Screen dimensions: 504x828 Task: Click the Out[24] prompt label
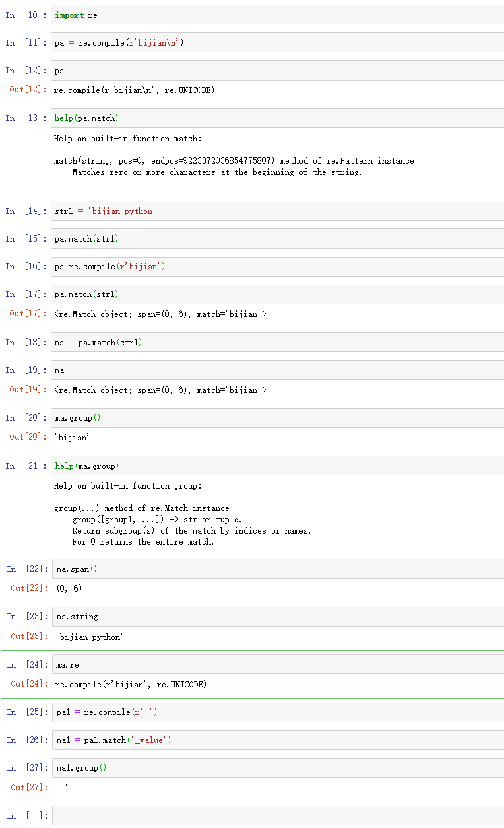point(30,684)
